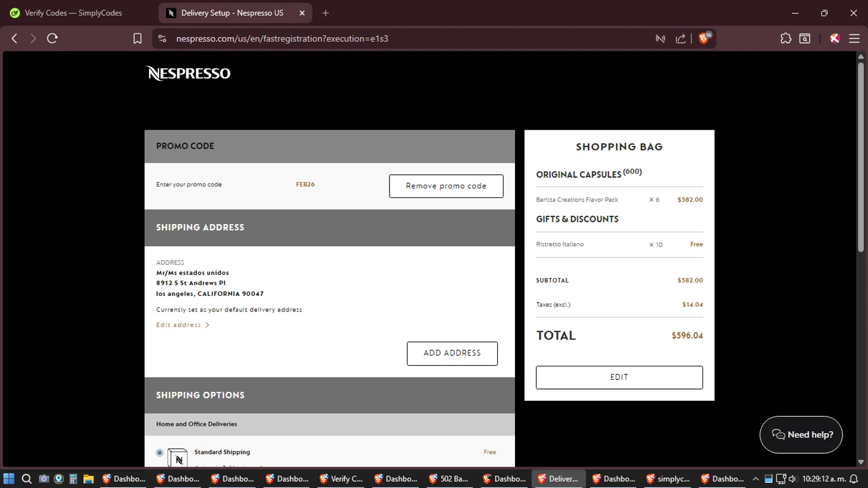Click the active 'Deliver...' taskbar window

558,479
